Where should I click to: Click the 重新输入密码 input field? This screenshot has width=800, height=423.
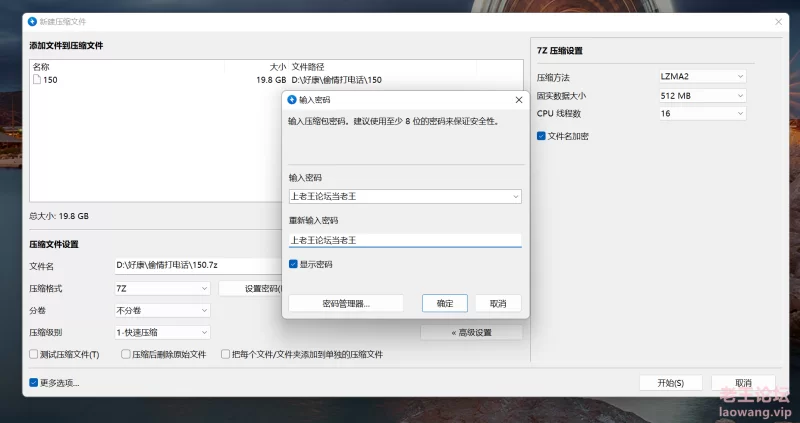tap(405, 240)
